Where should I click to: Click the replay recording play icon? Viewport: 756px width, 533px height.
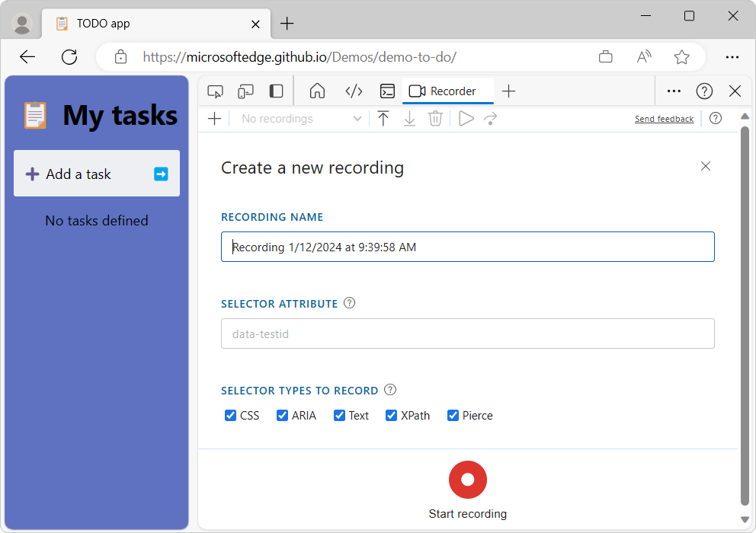466,119
